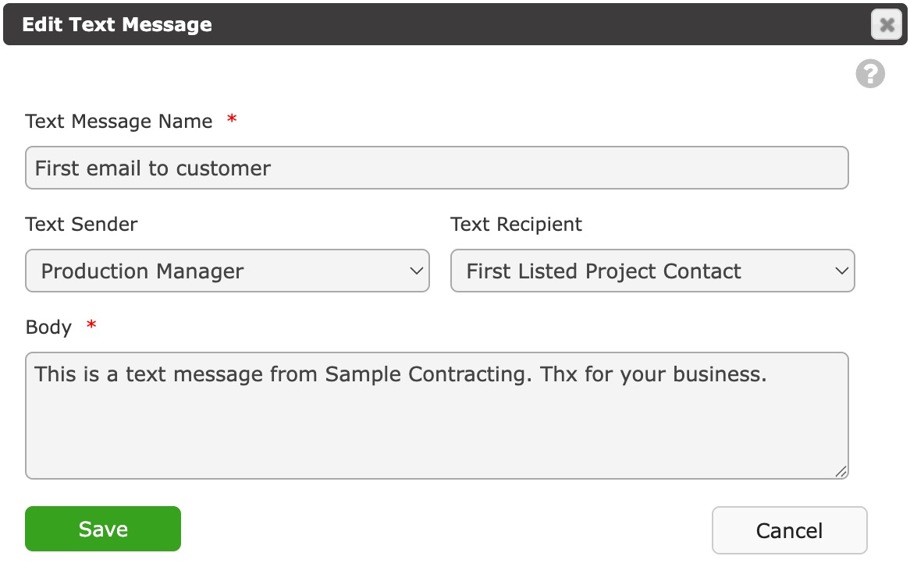
Task: Click the red asterisk beside Text Message Name
Action: tap(232, 119)
